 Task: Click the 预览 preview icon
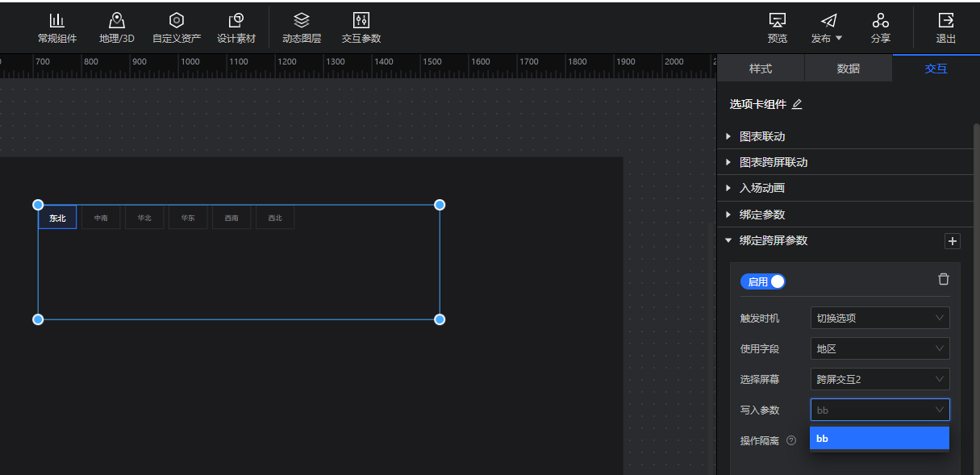[778, 27]
